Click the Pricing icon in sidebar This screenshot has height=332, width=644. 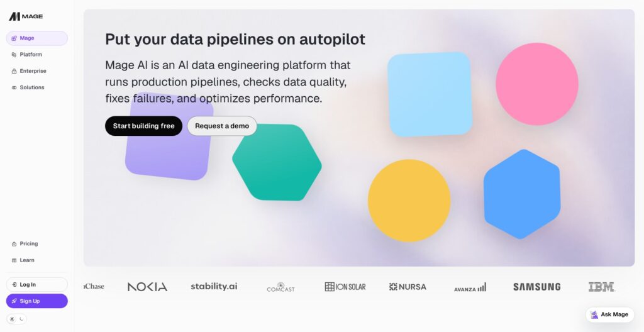point(14,244)
